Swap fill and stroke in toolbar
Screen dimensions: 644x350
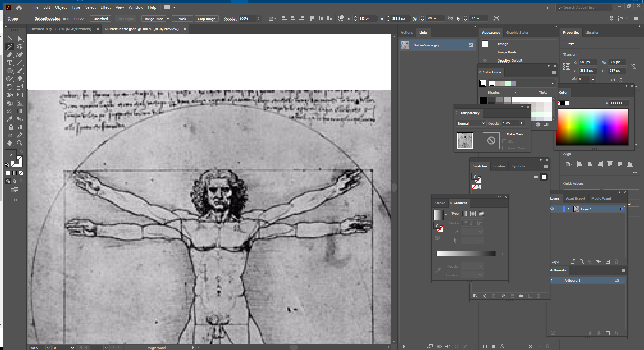pos(21,151)
